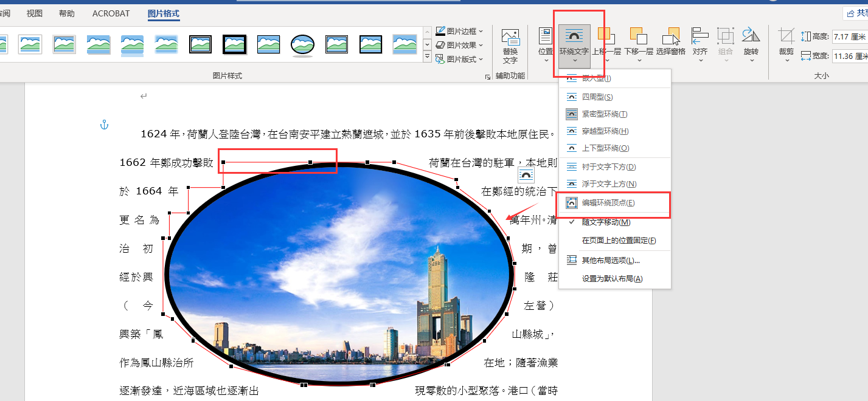Switch to the 帮助 help tab
The width and height of the screenshot is (868, 401).
coord(67,13)
